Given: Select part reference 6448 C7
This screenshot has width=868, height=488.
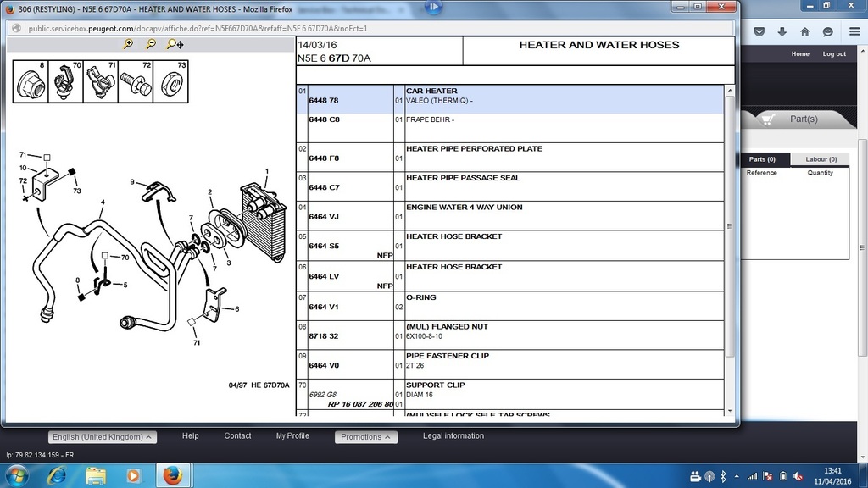Looking at the screenshot, I should tap(324, 187).
